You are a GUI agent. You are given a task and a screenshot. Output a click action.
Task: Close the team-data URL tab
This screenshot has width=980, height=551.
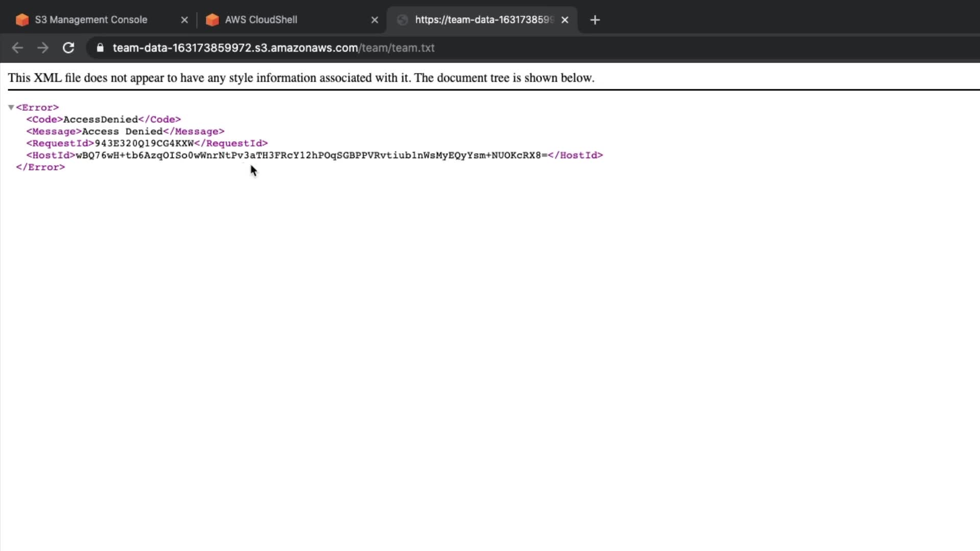565,20
